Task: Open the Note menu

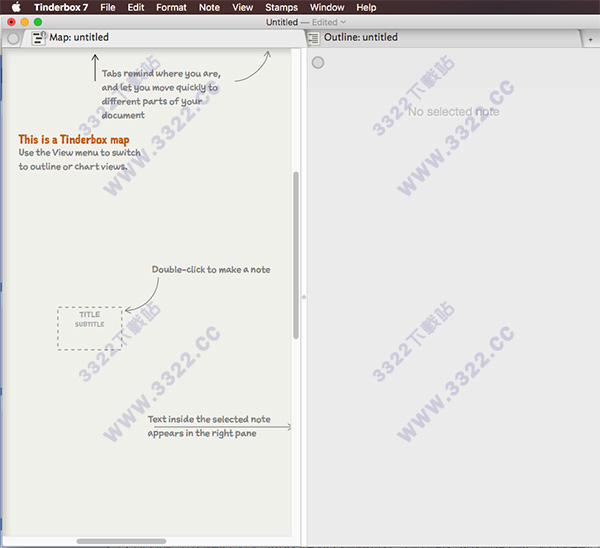Action: click(x=209, y=7)
